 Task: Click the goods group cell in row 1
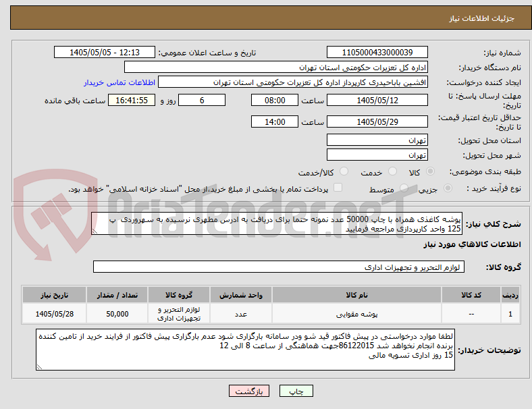tap(179, 314)
